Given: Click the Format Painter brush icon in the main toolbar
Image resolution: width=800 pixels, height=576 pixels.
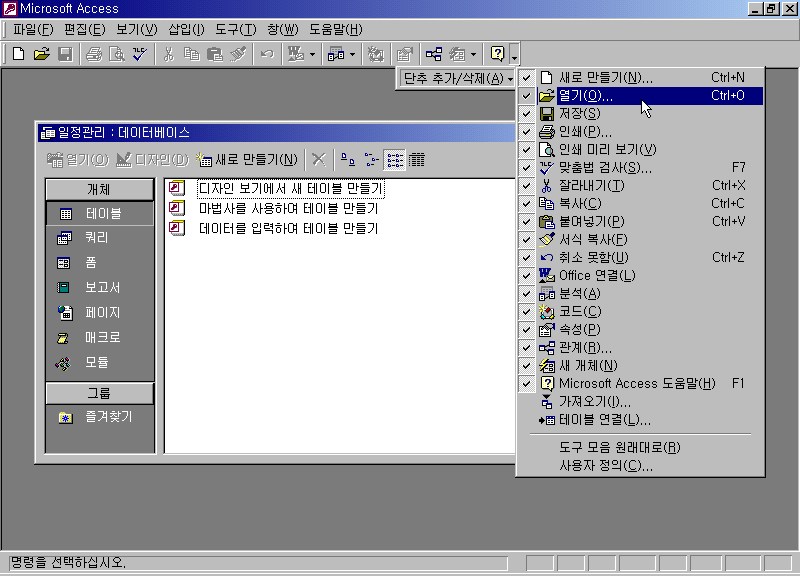Looking at the screenshot, I should [238, 54].
